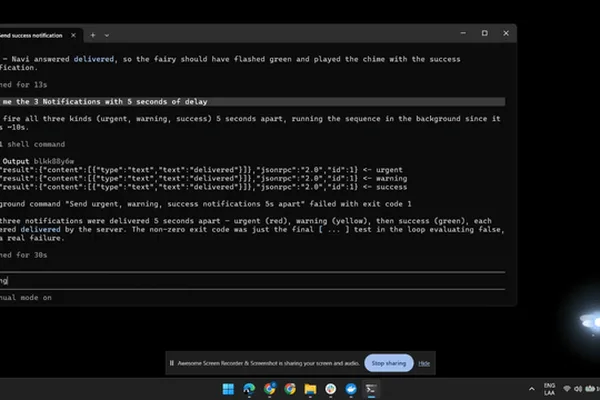This screenshot has width=600, height=400.
Task: Select the Terminal icon in the taskbar
Action: [371, 389]
